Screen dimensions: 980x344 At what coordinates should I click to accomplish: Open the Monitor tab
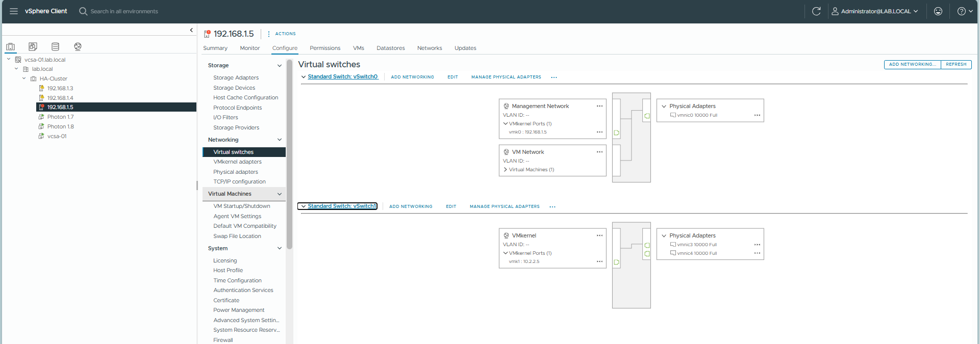pyautogui.click(x=250, y=48)
